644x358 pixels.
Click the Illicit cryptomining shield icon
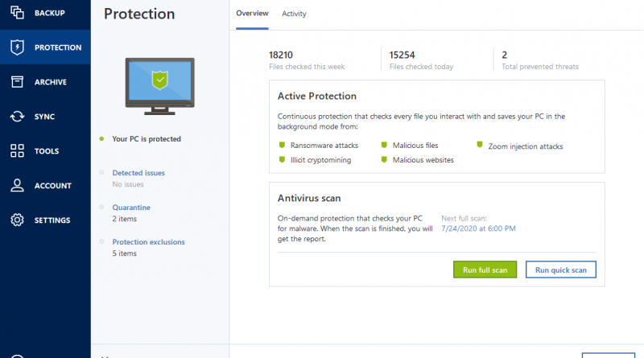(282, 159)
